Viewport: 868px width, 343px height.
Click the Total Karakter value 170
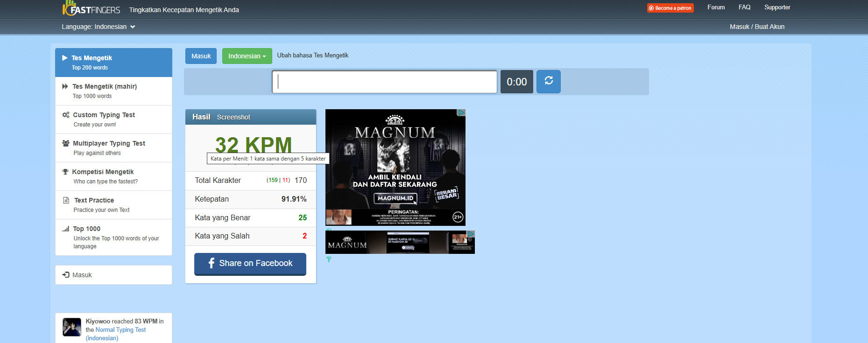[301, 180]
